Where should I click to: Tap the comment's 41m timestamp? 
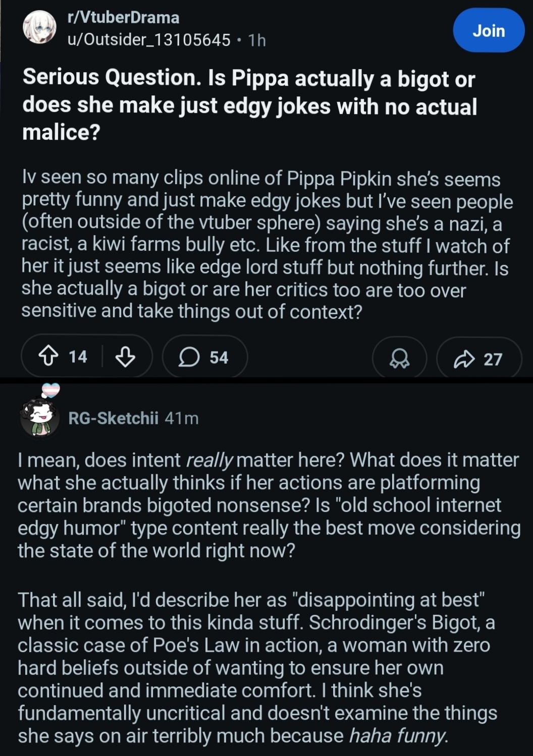182,418
